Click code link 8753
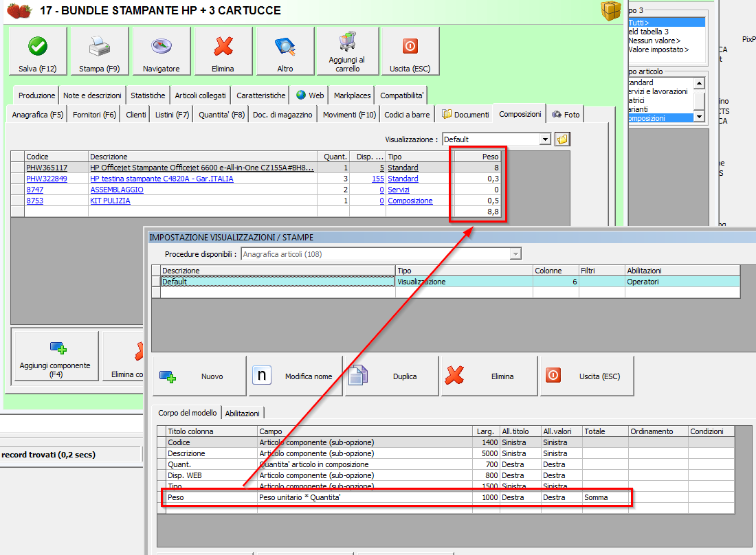The image size is (756, 555). [x=35, y=201]
